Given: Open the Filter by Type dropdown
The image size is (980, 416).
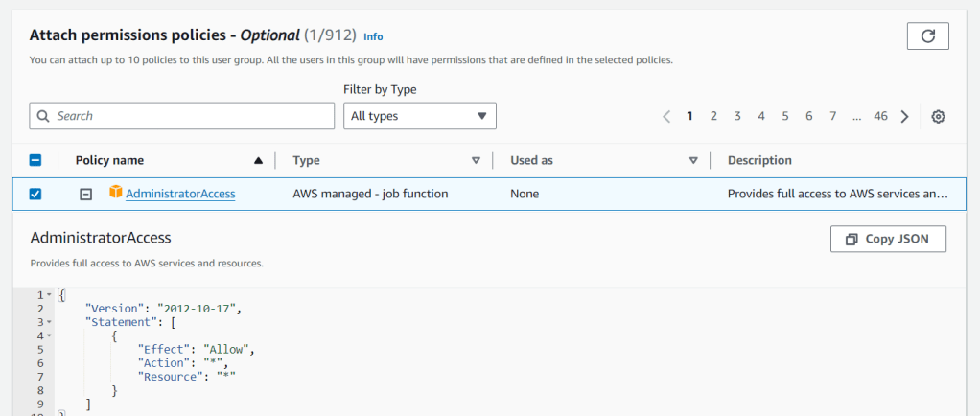Looking at the screenshot, I should coord(420,116).
